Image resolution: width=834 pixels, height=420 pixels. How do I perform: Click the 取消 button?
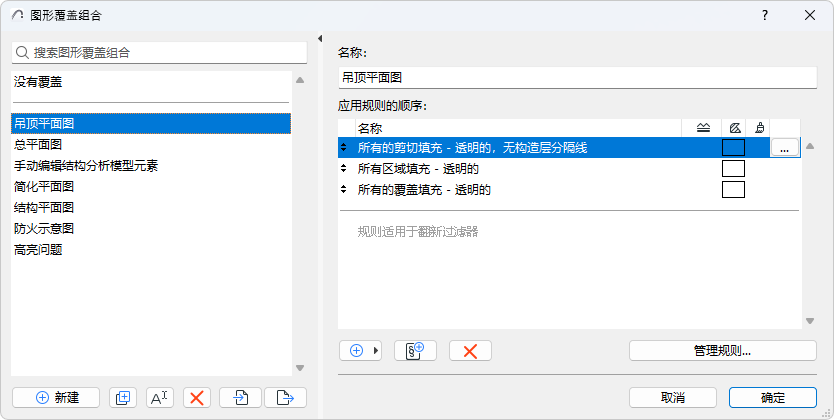tap(673, 398)
